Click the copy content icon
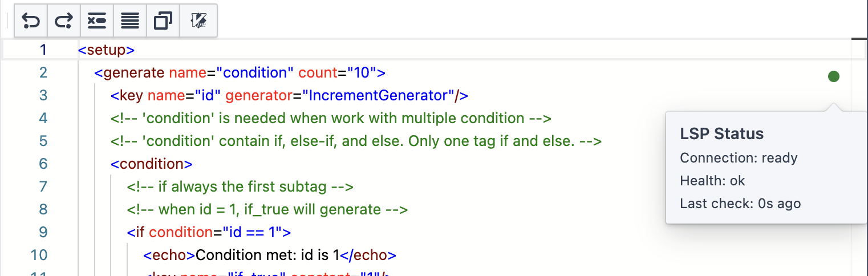Image resolution: width=868 pixels, height=276 pixels. pyautogui.click(x=163, y=22)
